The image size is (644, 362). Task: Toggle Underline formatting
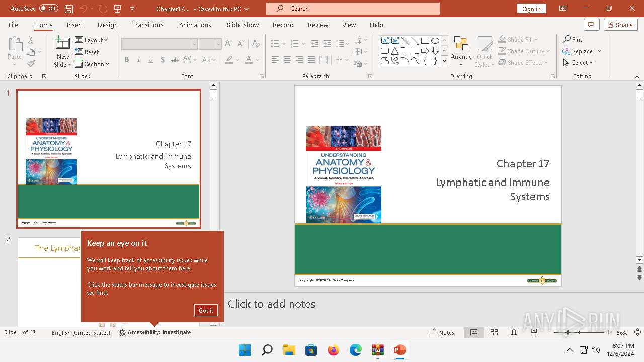[x=150, y=60]
